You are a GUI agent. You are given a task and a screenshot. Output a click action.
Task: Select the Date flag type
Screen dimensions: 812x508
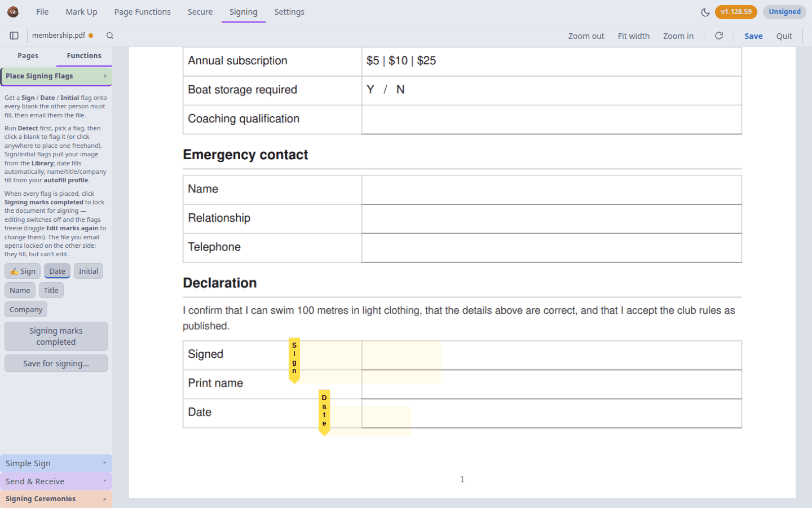pos(57,271)
